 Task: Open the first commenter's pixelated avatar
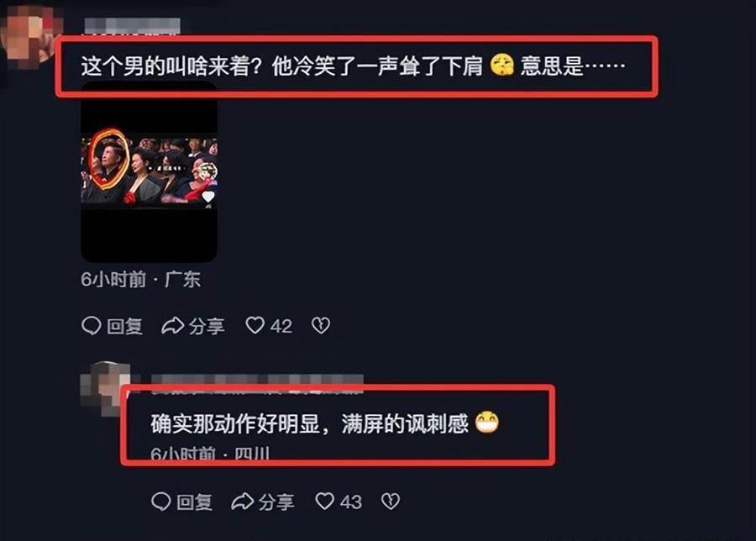click(x=30, y=34)
